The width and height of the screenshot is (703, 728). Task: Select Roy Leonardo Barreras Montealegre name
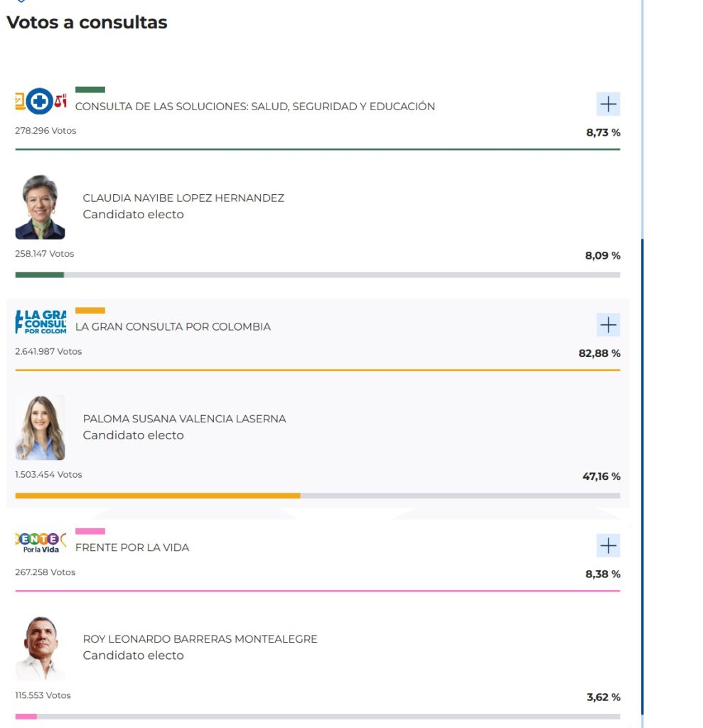tap(200, 639)
